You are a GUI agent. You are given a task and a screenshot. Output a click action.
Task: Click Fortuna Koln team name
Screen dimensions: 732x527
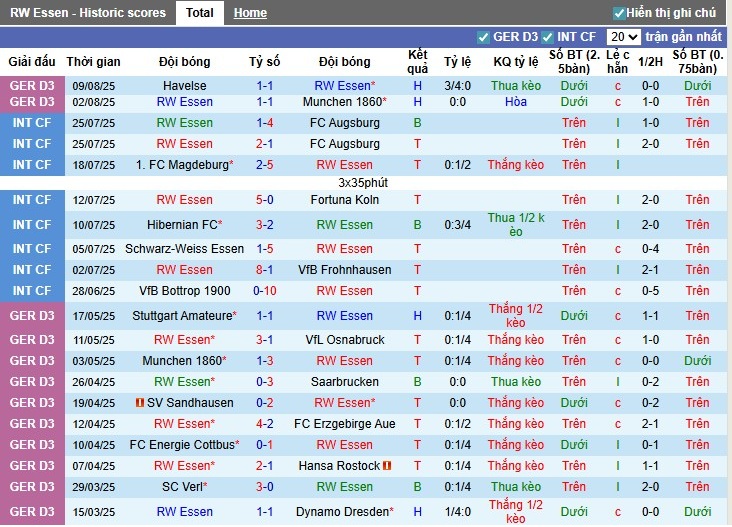(345, 200)
